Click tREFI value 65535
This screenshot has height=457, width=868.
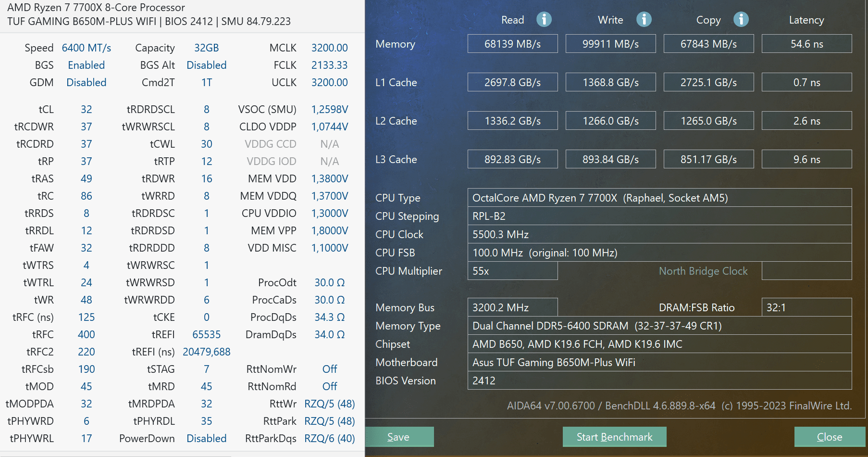pos(207,334)
